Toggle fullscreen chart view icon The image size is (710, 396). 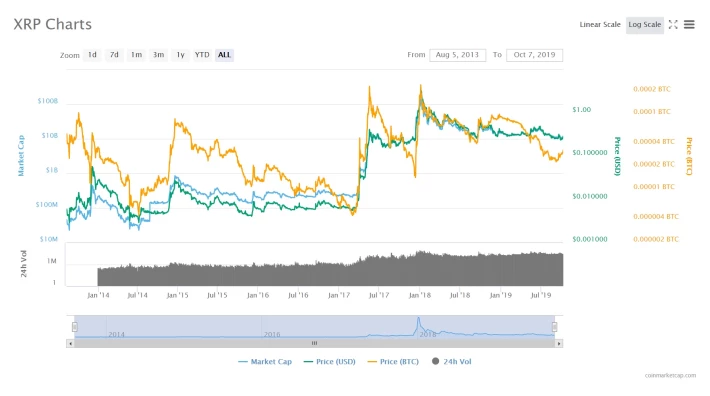(673, 24)
